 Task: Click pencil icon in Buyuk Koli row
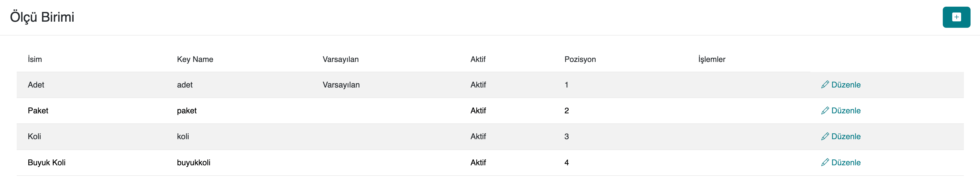pos(825,162)
